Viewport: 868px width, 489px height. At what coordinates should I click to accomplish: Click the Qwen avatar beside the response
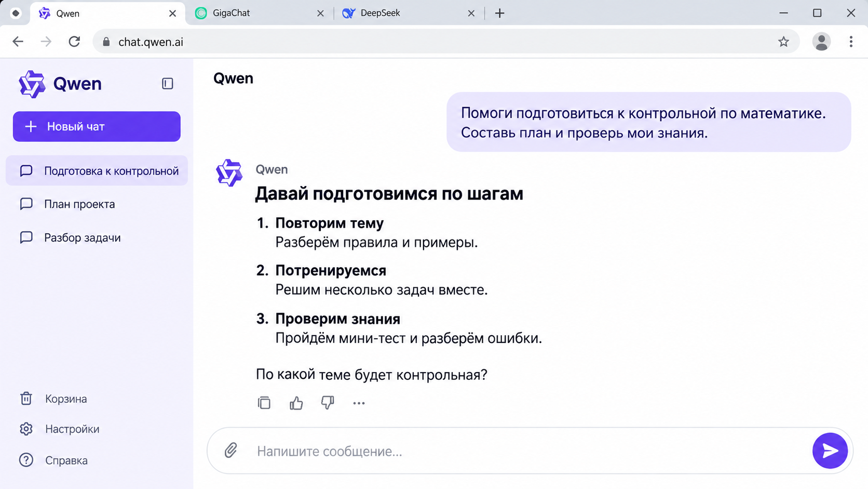229,173
